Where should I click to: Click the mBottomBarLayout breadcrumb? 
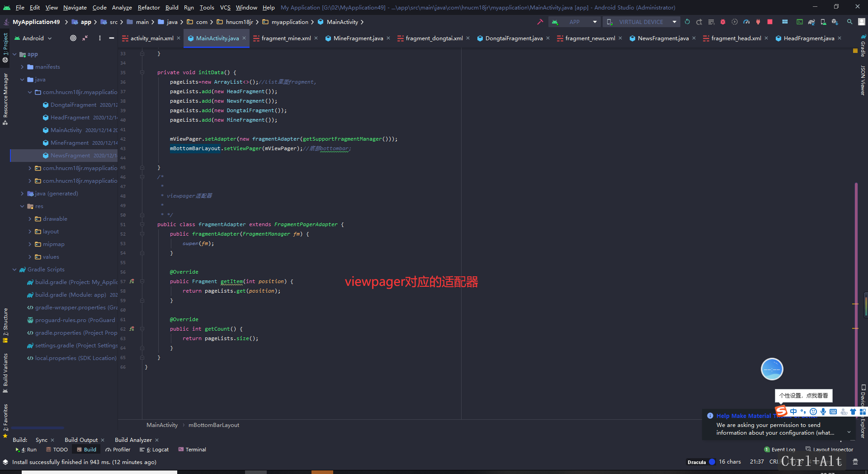[214, 425]
